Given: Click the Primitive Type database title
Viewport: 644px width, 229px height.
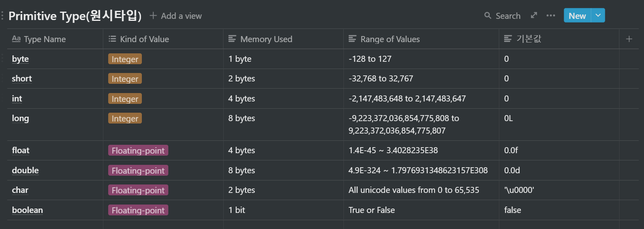Looking at the screenshot, I should click(75, 16).
